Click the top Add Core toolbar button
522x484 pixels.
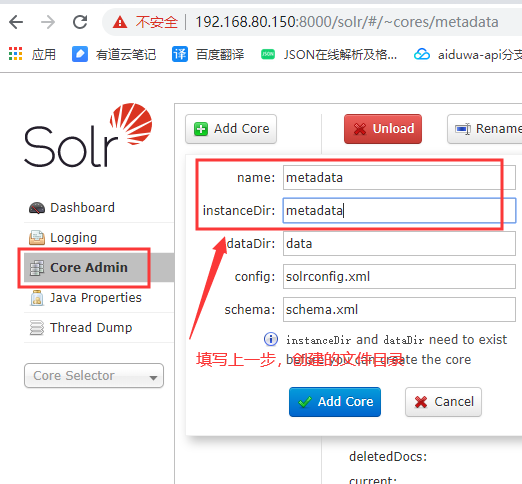click(x=231, y=129)
